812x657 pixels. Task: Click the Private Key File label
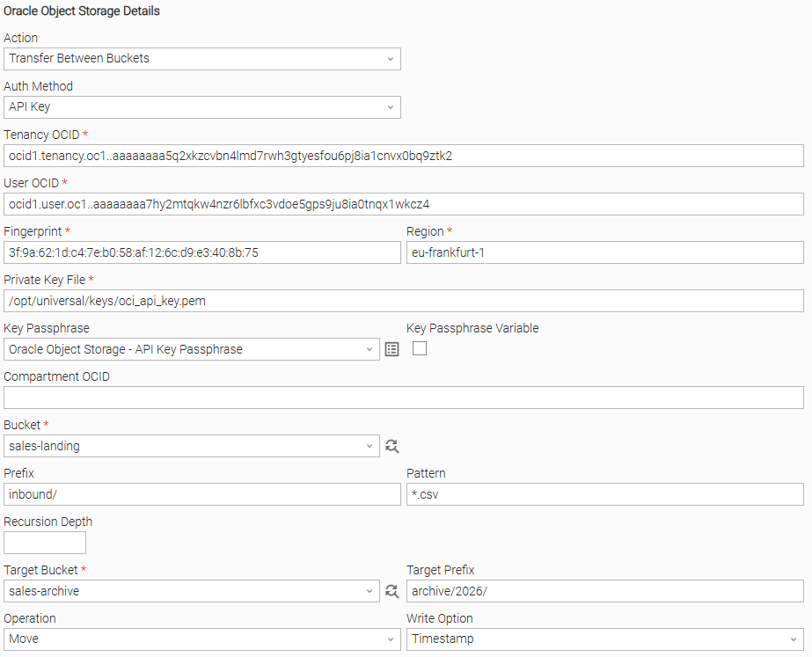[x=45, y=280]
